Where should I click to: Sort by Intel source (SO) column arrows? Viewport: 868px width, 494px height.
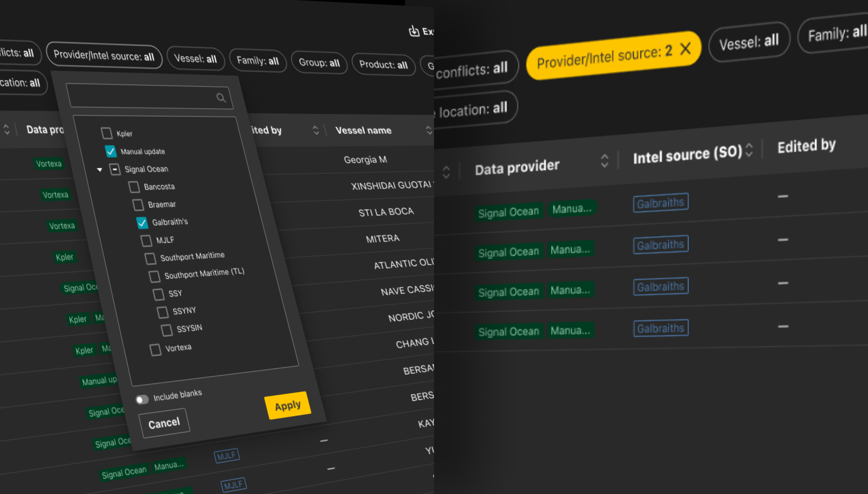[x=749, y=150]
